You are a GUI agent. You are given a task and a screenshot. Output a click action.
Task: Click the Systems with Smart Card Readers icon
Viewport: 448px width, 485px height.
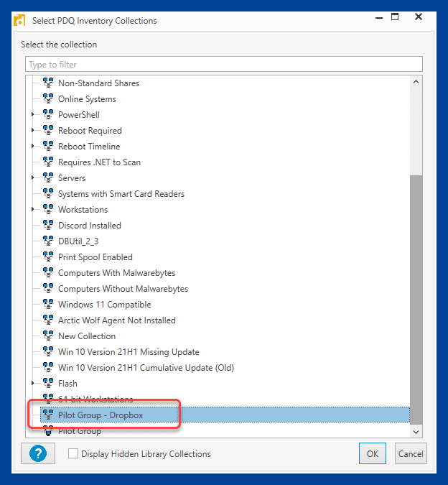(x=48, y=193)
